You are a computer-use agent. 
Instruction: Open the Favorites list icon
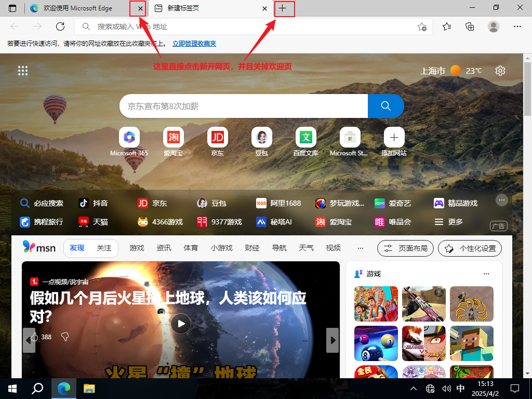point(447,26)
